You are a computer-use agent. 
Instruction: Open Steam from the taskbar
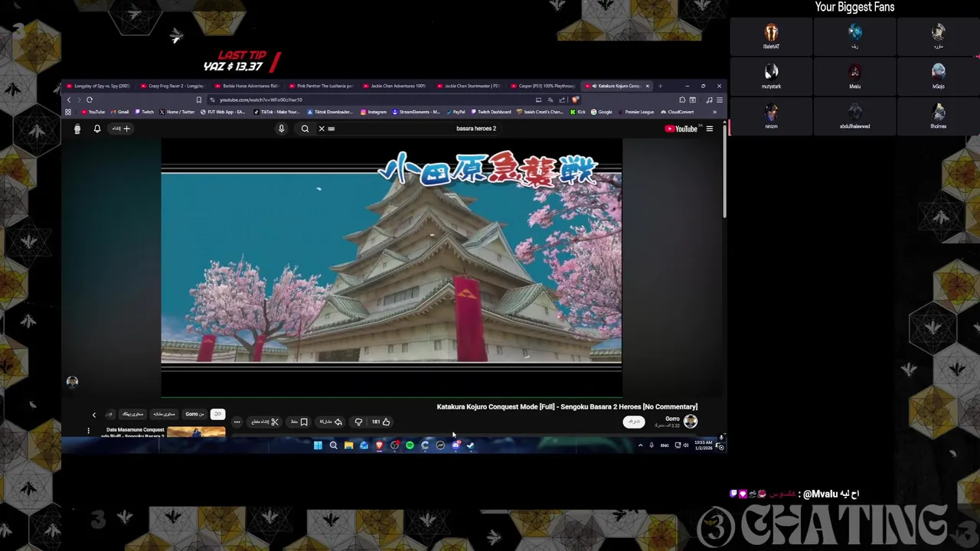pos(471,445)
